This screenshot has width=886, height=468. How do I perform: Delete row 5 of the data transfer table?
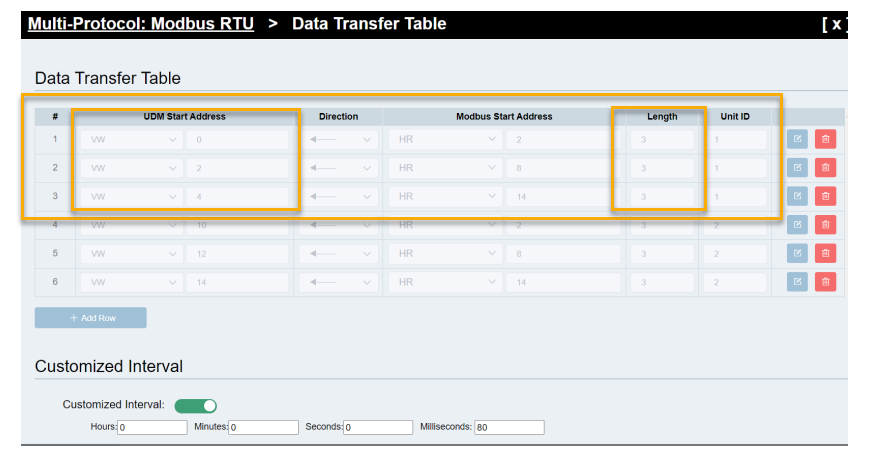pyautogui.click(x=825, y=253)
